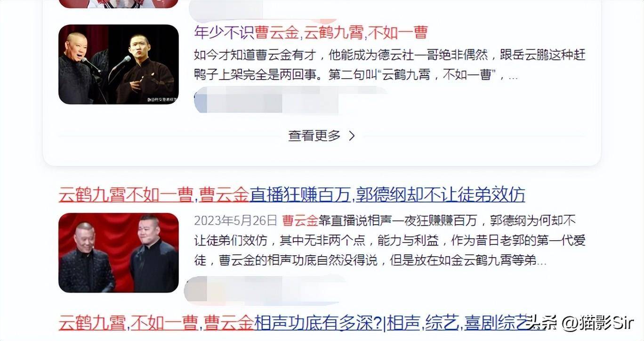Click the blurred source line under second result
644x341 pixels.
coord(266,290)
